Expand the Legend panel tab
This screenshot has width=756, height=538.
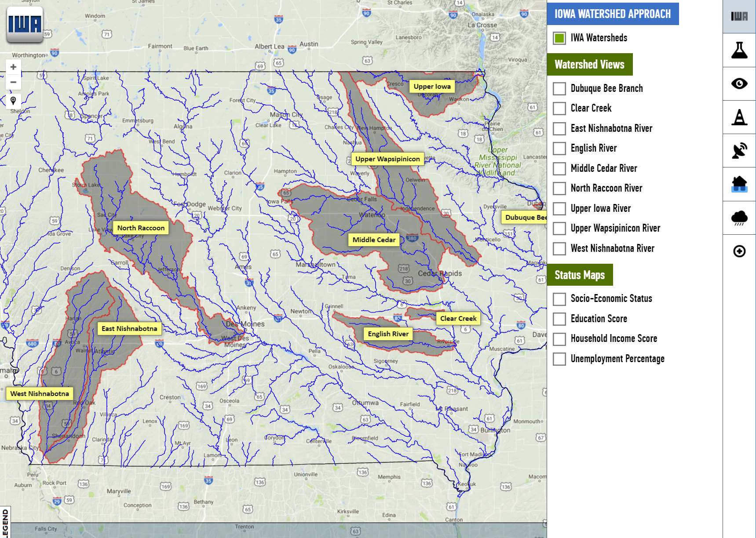(5, 522)
